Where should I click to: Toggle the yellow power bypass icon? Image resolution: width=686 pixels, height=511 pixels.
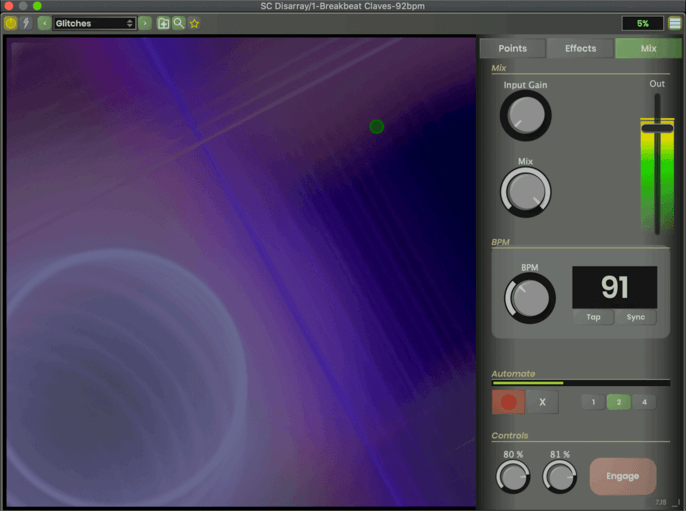point(11,23)
